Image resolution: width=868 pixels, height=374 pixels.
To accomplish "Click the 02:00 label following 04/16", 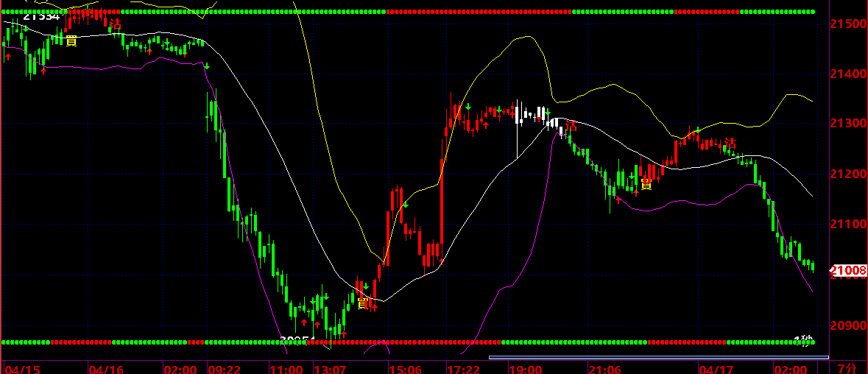I will [180, 369].
